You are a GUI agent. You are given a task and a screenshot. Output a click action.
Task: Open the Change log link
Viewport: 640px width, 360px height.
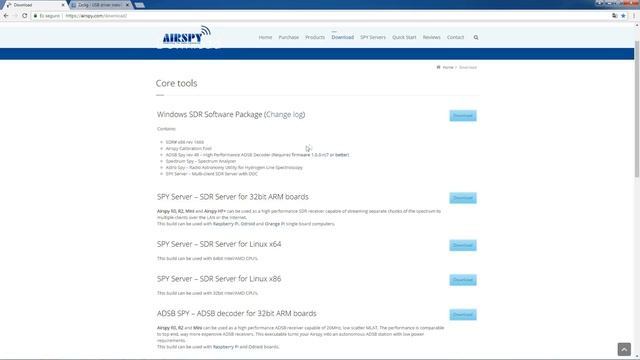[x=285, y=115]
